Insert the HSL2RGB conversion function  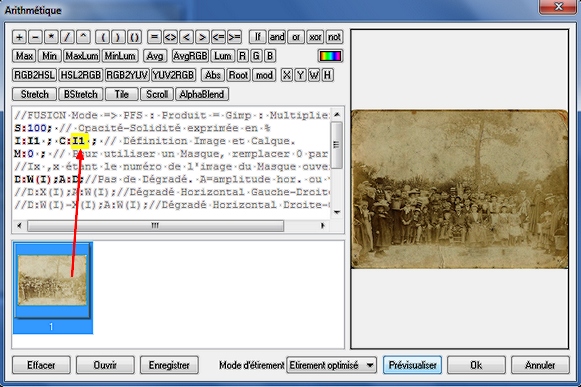coord(81,75)
